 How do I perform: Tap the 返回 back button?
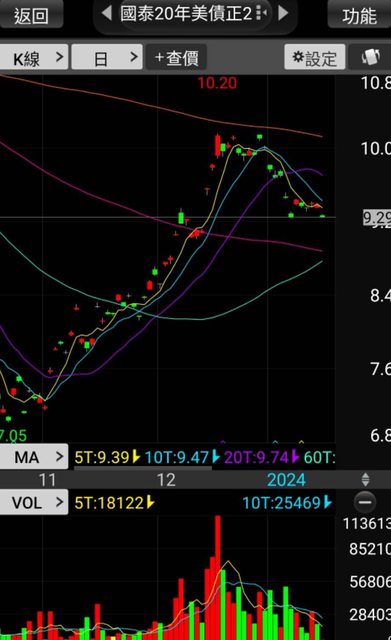pyautogui.click(x=31, y=15)
